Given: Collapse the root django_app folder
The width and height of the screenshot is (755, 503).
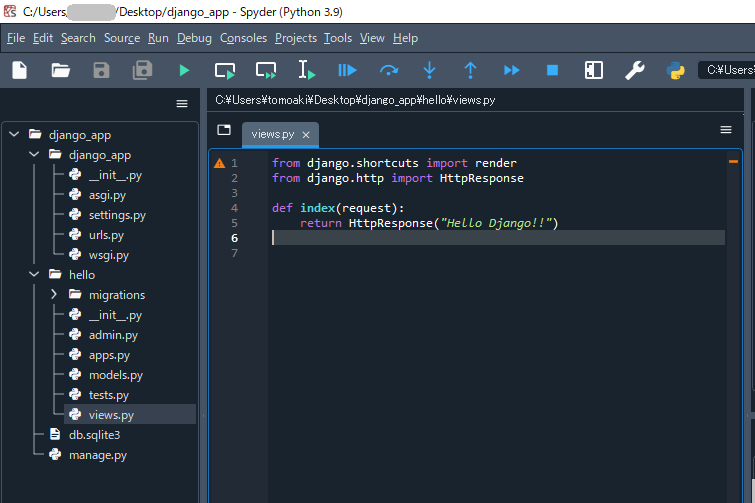Looking at the screenshot, I should coord(14,134).
